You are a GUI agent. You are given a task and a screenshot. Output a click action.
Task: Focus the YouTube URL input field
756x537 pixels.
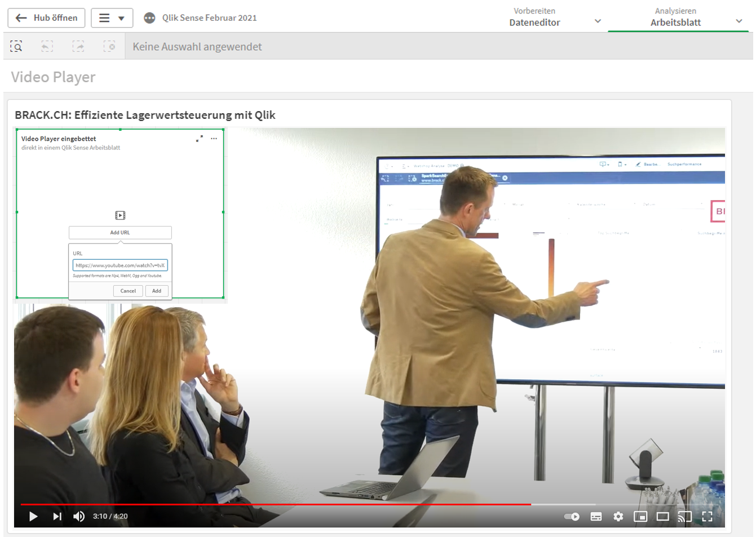[120, 265]
